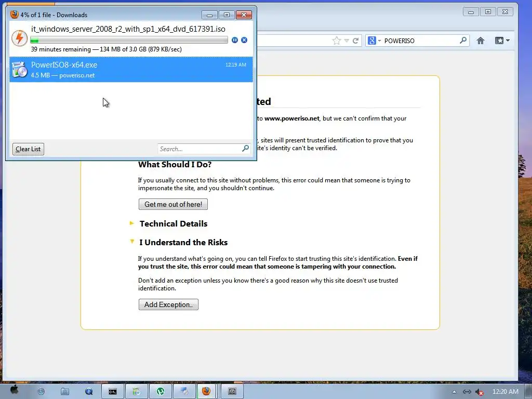Minimize the main Firefox window
This screenshot has height=399, width=532.
(x=471, y=12)
